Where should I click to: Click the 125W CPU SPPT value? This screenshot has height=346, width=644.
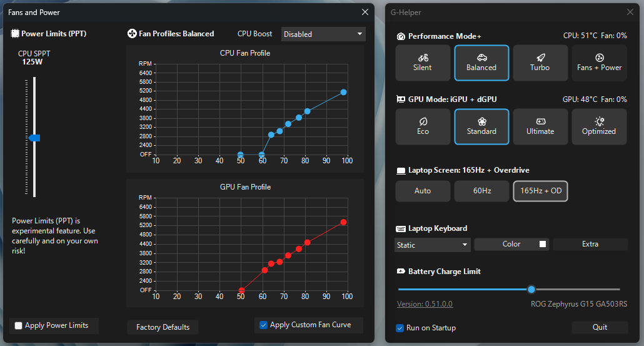click(x=33, y=62)
